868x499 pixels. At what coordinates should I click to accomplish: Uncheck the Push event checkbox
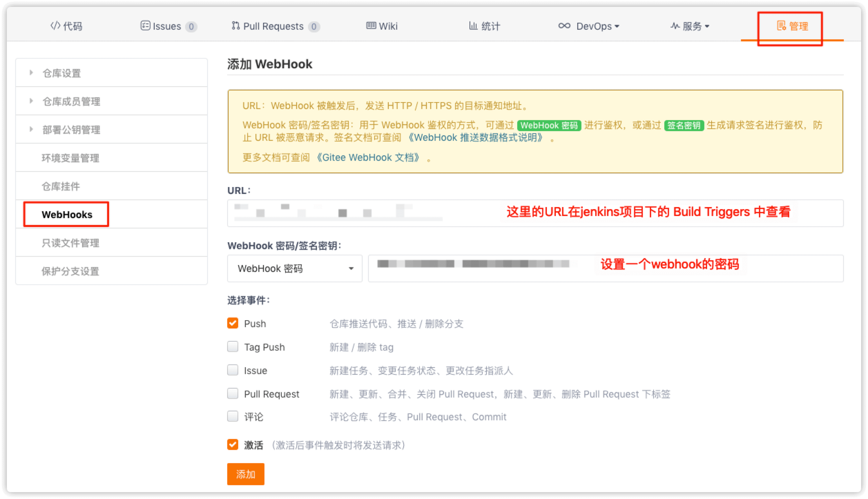(233, 323)
